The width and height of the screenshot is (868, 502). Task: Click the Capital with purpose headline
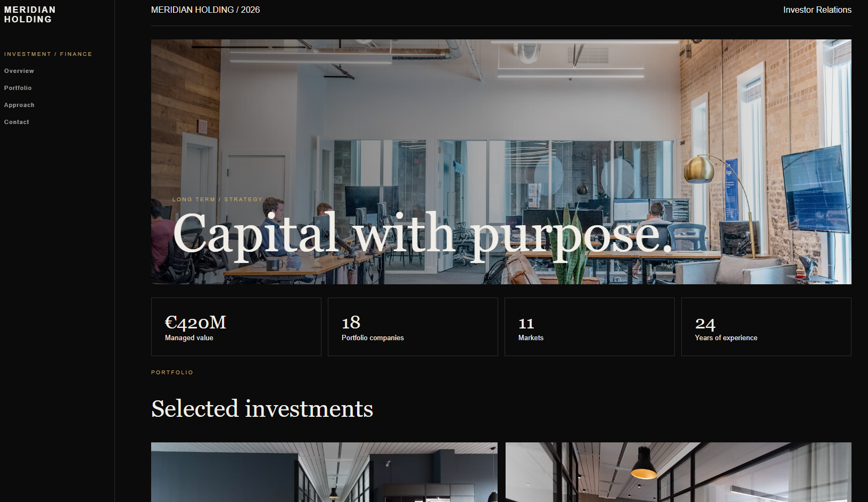pyautogui.click(x=423, y=233)
